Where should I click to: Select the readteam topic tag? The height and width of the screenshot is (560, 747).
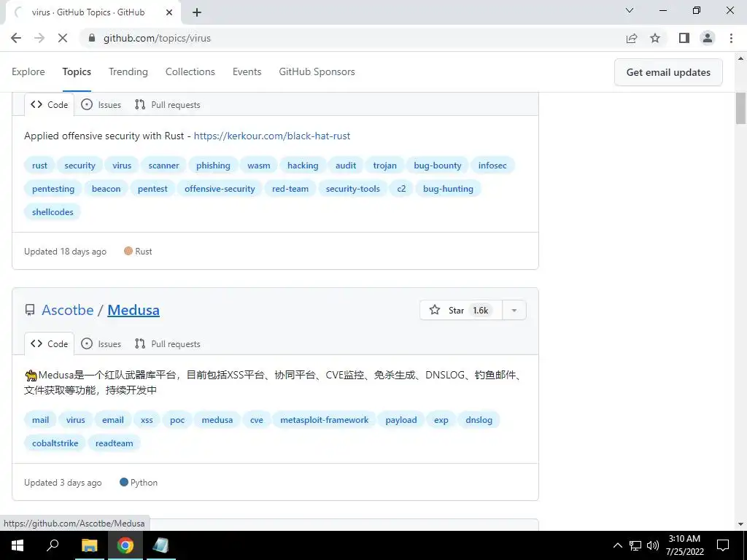115,443
